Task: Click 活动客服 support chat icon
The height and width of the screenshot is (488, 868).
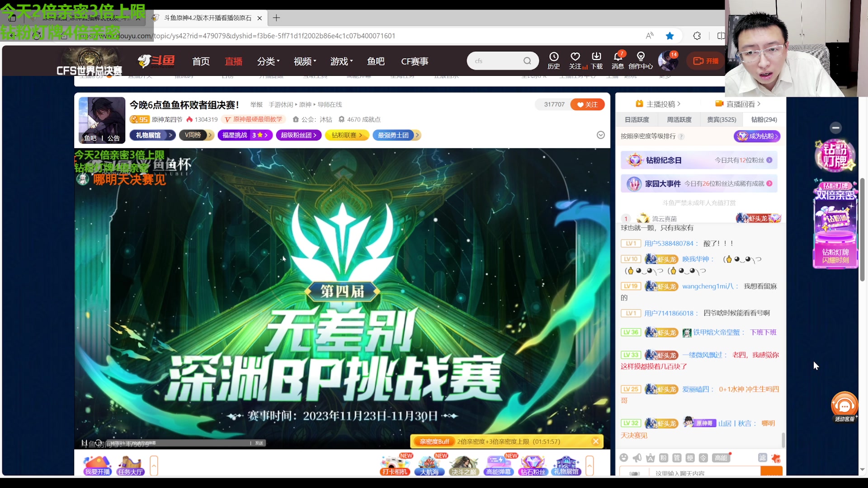Action: coord(844,407)
